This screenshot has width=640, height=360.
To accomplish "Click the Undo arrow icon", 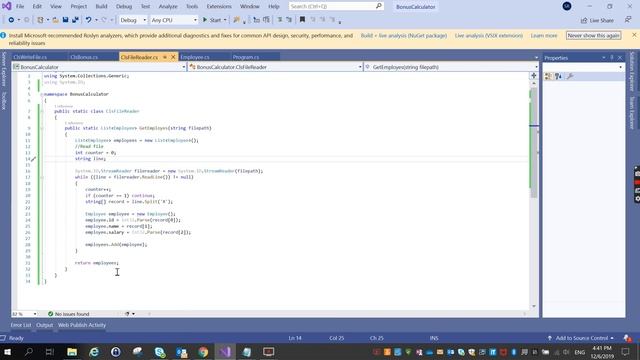I will 88,20.
